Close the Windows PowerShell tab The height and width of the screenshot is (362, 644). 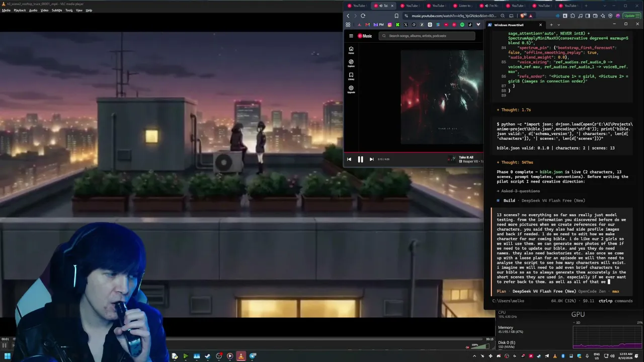(x=540, y=25)
